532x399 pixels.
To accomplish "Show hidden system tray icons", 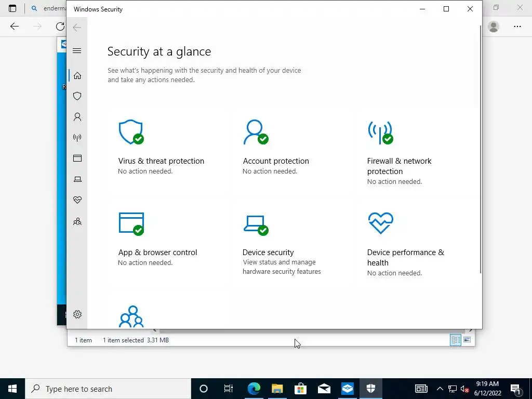I will tap(440, 389).
